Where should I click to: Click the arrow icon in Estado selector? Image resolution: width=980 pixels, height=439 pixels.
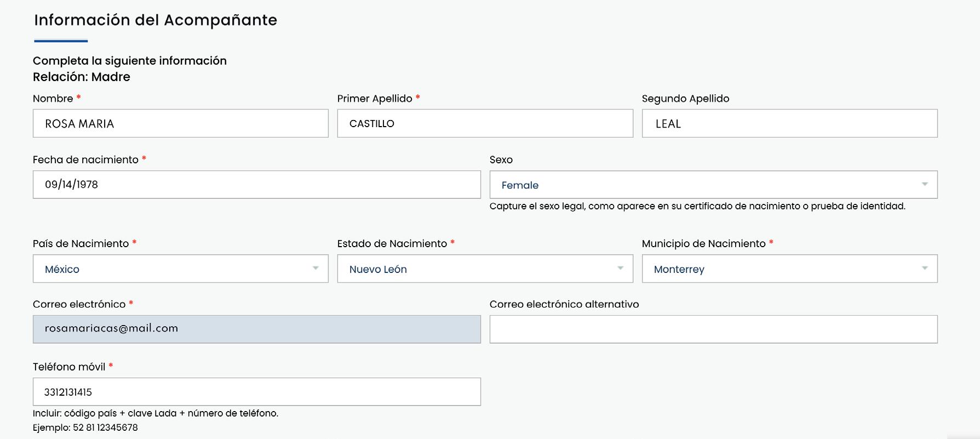[x=620, y=269]
